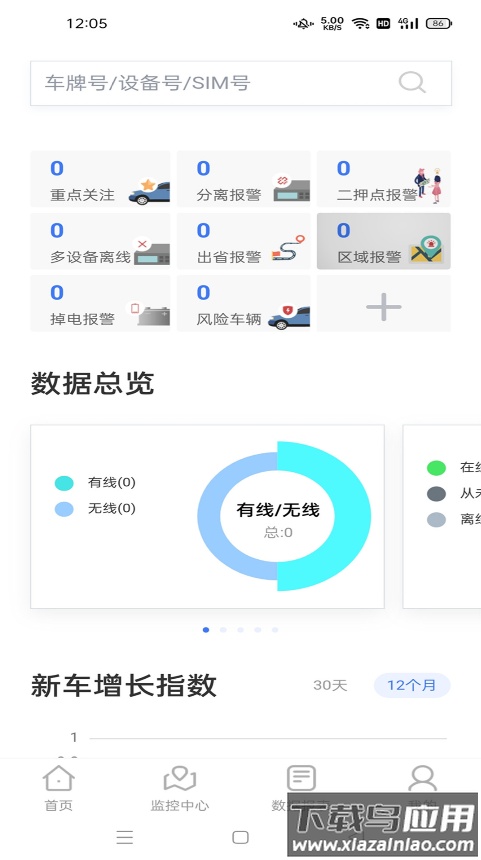Tap the battery icon in 掉电报警
481x860 pixels.
(148, 313)
